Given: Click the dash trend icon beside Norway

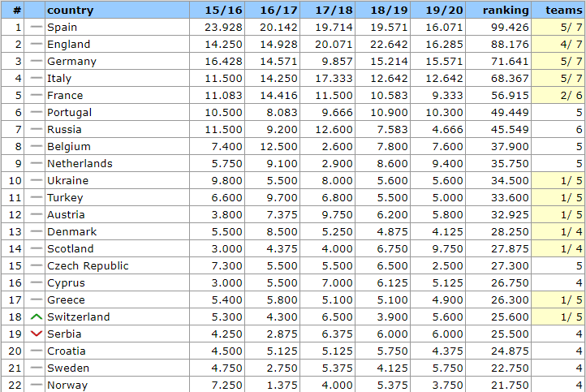Looking at the screenshot, I should coord(36,386).
